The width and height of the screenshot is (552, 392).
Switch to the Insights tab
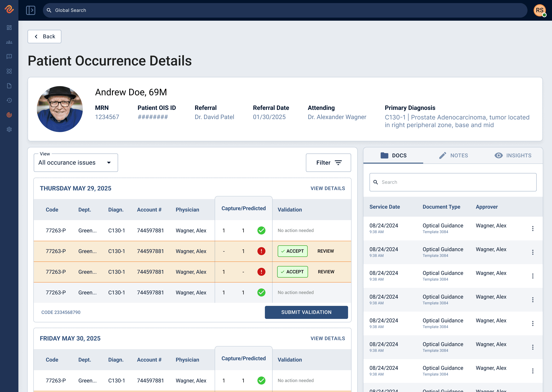pos(513,155)
